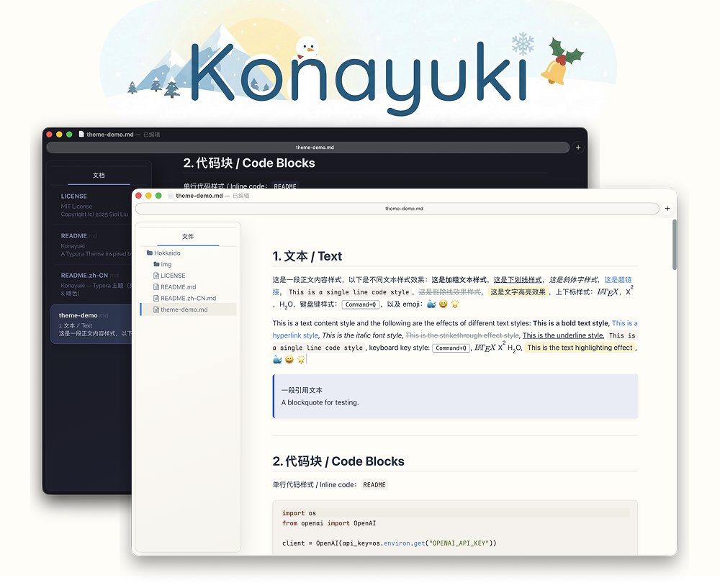Select the 文件 tab in the background window
The height and width of the screenshot is (588, 720).
point(99,175)
